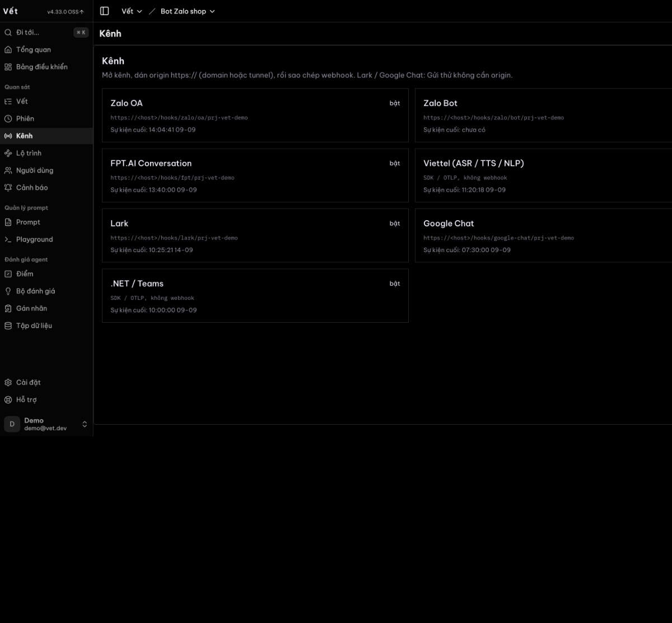Click the Điểm score icon
The height and width of the screenshot is (623, 672).
[x=8, y=274]
